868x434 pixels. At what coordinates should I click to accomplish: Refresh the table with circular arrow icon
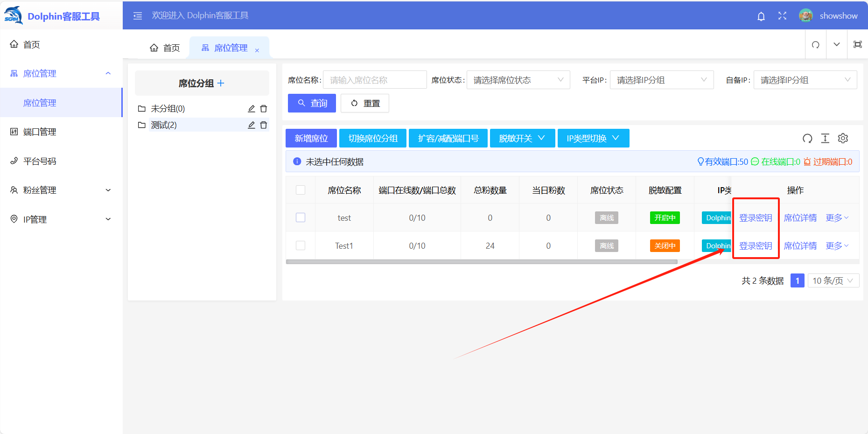point(807,138)
